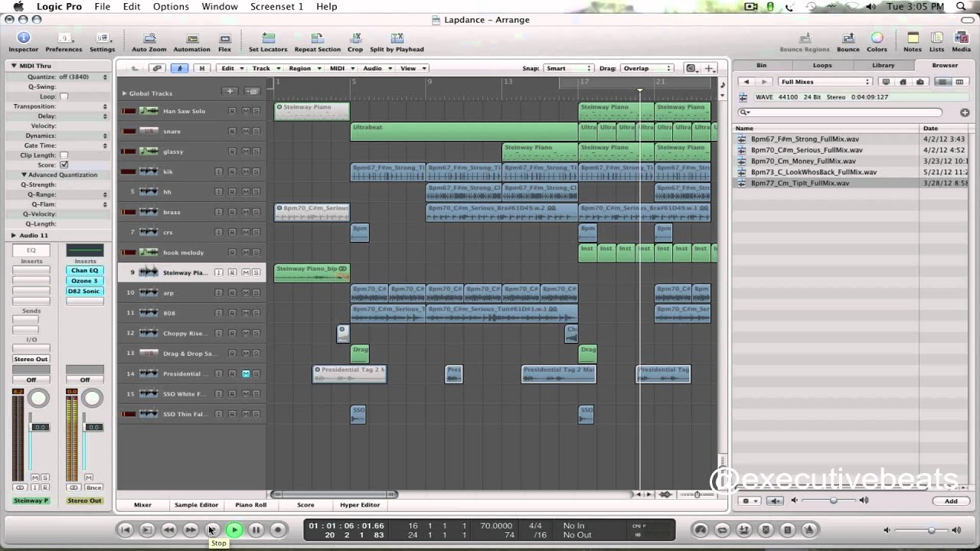Mute the snare track
The height and width of the screenshot is (551, 980).
click(x=246, y=131)
